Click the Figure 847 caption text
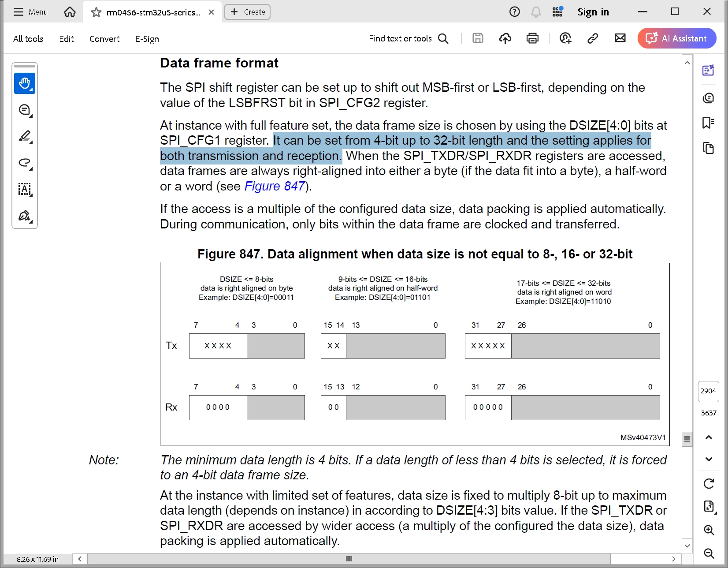Viewport: 728px width, 568px height. 415,254
